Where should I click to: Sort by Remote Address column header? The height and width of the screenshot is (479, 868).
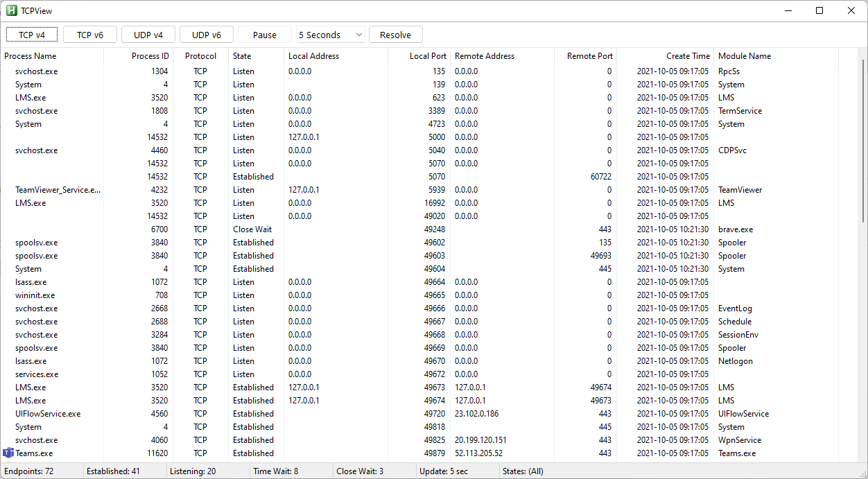[x=503, y=56]
